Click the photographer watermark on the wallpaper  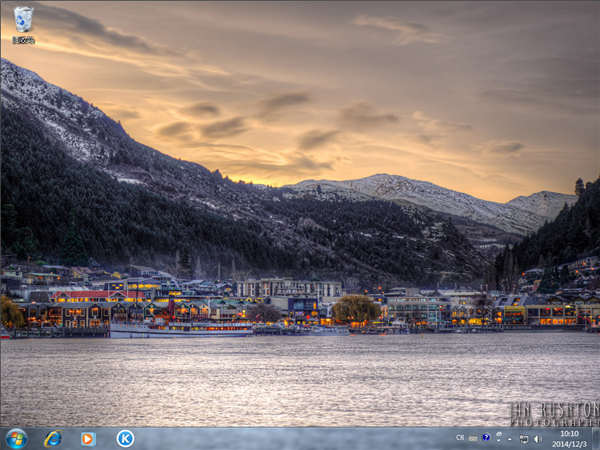click(553, 413)
